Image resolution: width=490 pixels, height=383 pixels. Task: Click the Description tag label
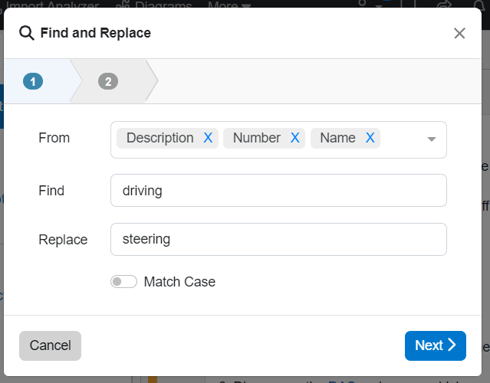[160, 138]
